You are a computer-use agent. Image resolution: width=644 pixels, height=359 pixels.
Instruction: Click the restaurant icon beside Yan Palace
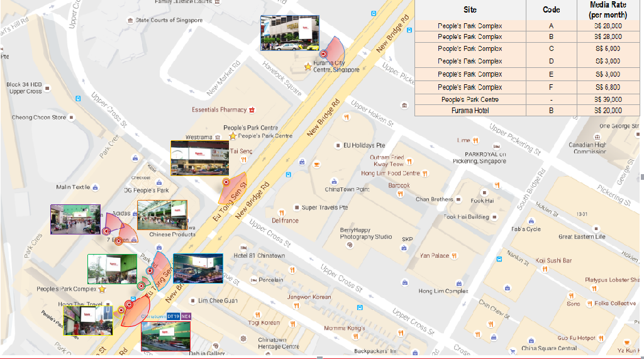point(454,255)
